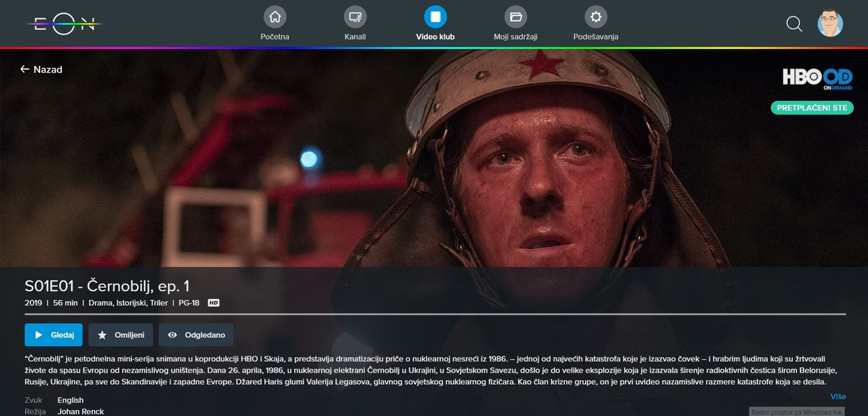The width and height of the screenshot is (868, 416).
Task: Click the Moji sadržaji menu label
Action: [x=516, y=37]
